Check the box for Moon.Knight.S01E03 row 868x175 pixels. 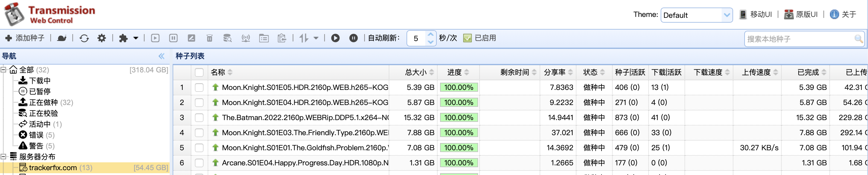[x=199, y=132]
